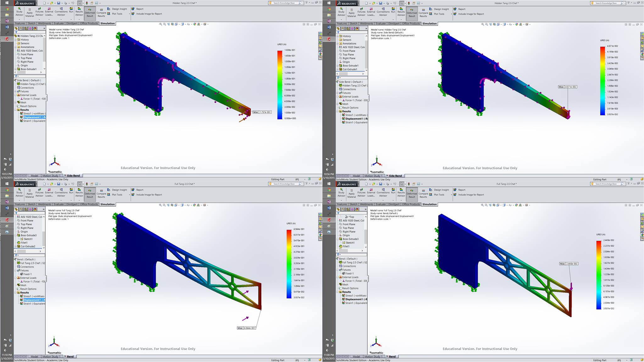Image resolution: width=644 pixels, height=362 pixels.
Task: Click Design Insight in window showing Max 4.571e-002
Action: click(x=441, y=9)
